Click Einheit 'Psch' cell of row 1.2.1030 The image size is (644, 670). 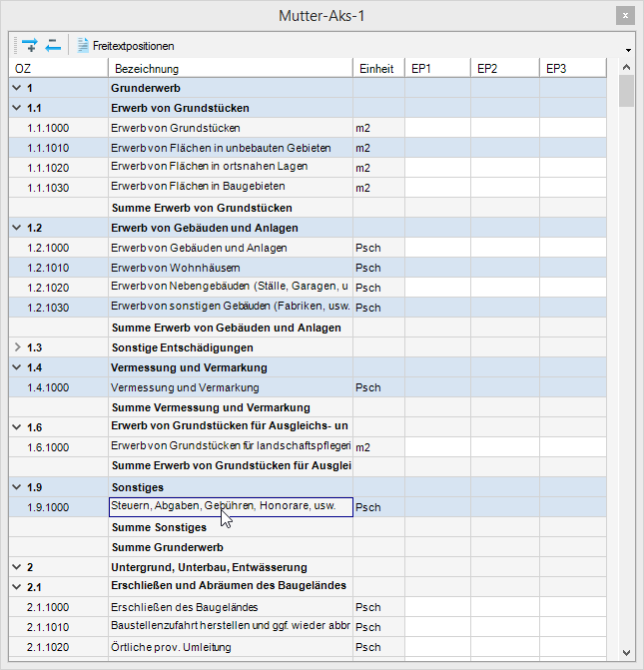point(379,308)
